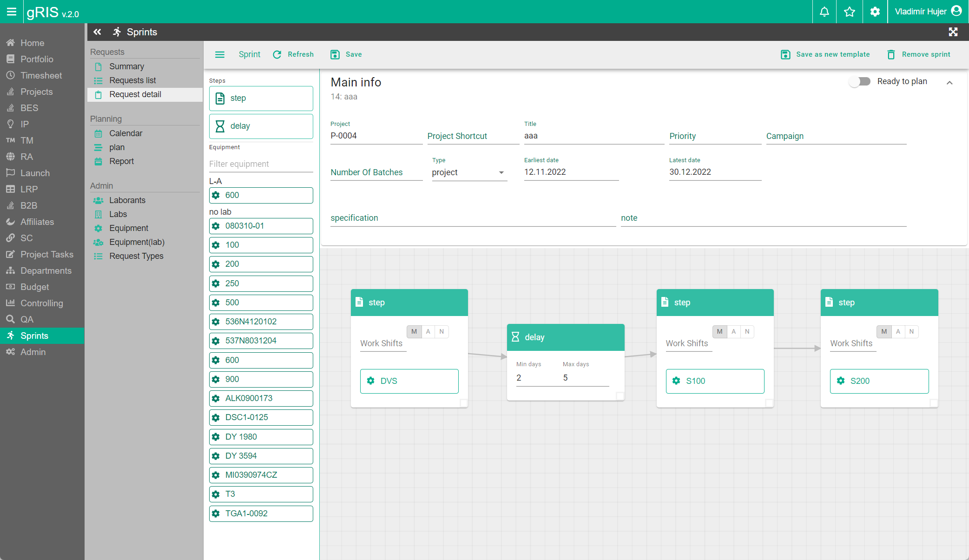
Task: Click Save as new template
Action: pos(825,54)
